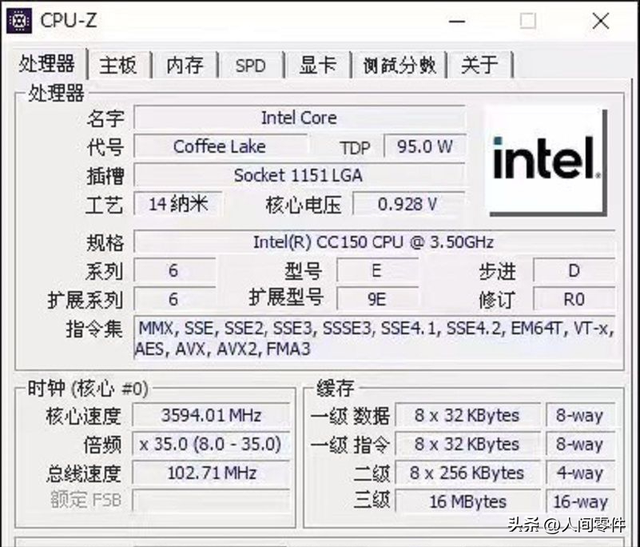Click the 型号 value E
The width and height of the screenshot is (640, 547).
(378, 271)
